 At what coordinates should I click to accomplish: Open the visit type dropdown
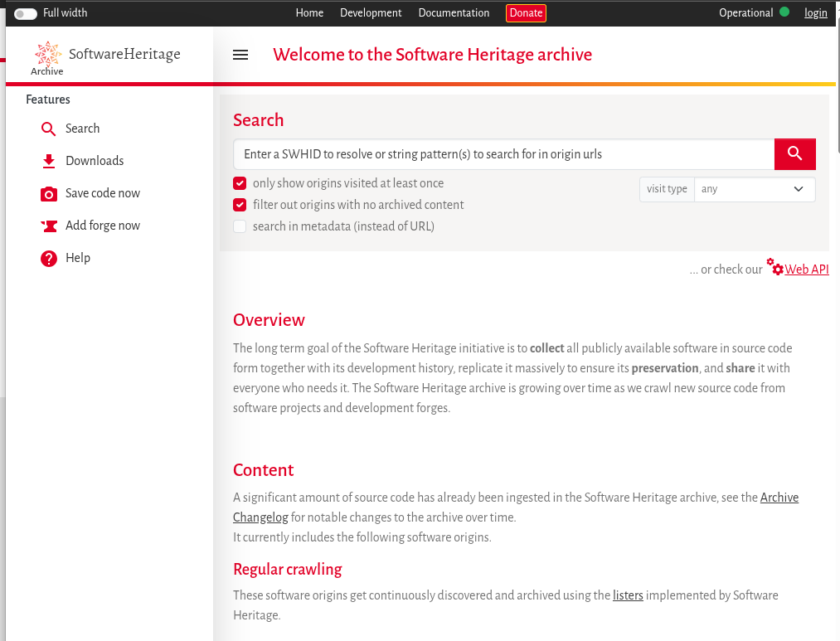point(754,189)
